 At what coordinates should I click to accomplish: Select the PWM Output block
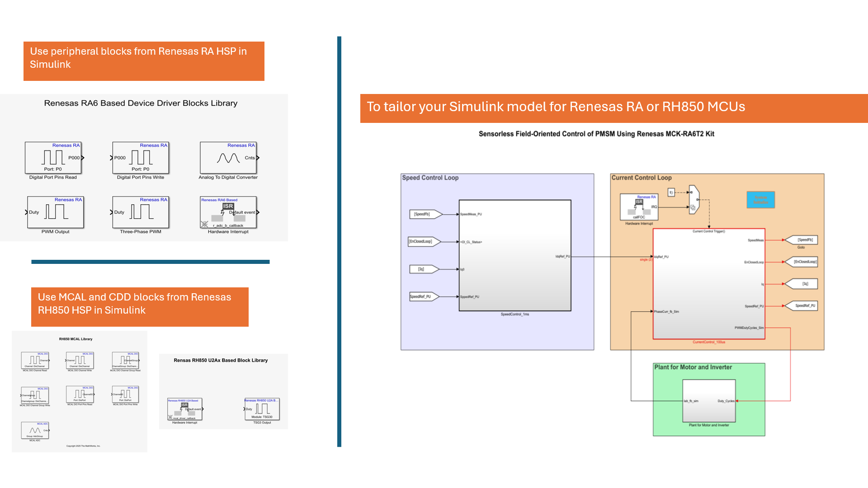click(x=56, y=212)
